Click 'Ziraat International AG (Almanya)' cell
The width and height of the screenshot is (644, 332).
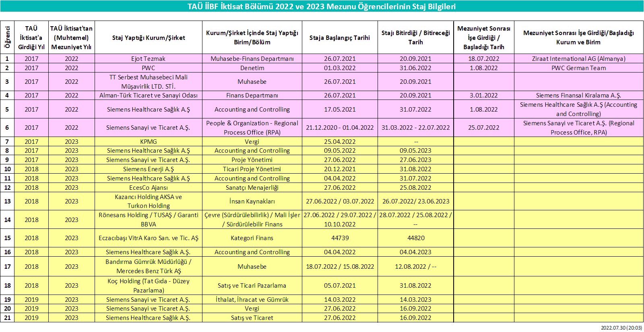(578, 58)
